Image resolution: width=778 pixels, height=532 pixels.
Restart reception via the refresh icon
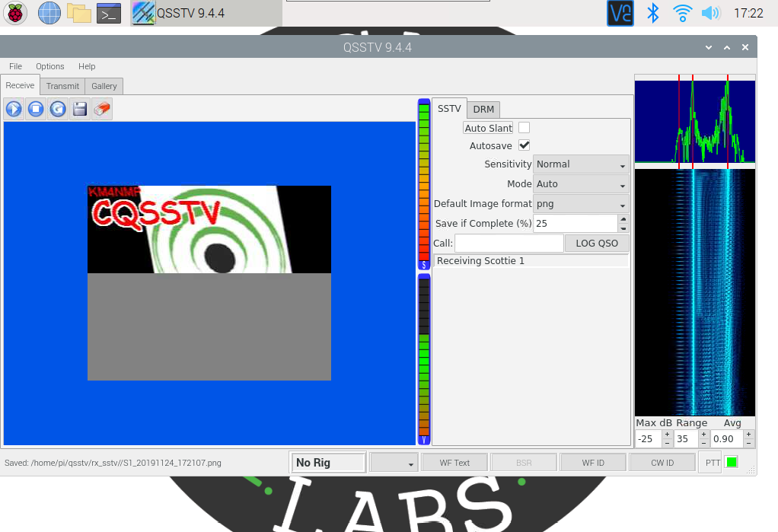[57, 108]
